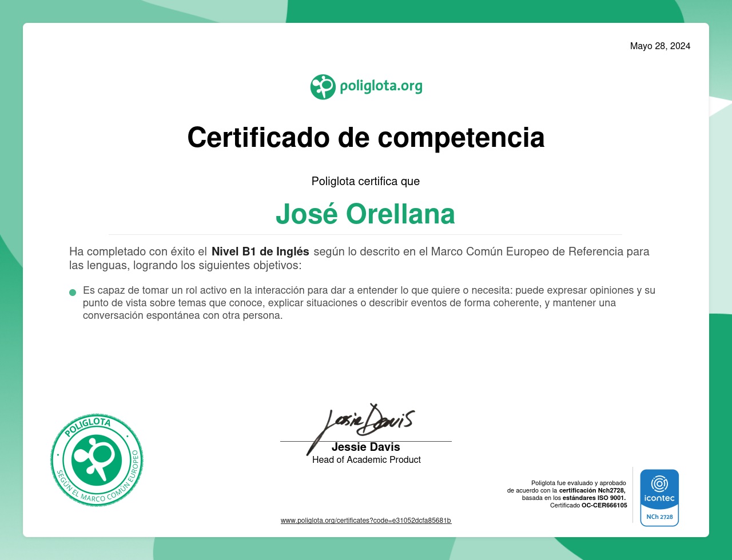
Task: Click the title Certificado de competencia
Action: (366, 137)
